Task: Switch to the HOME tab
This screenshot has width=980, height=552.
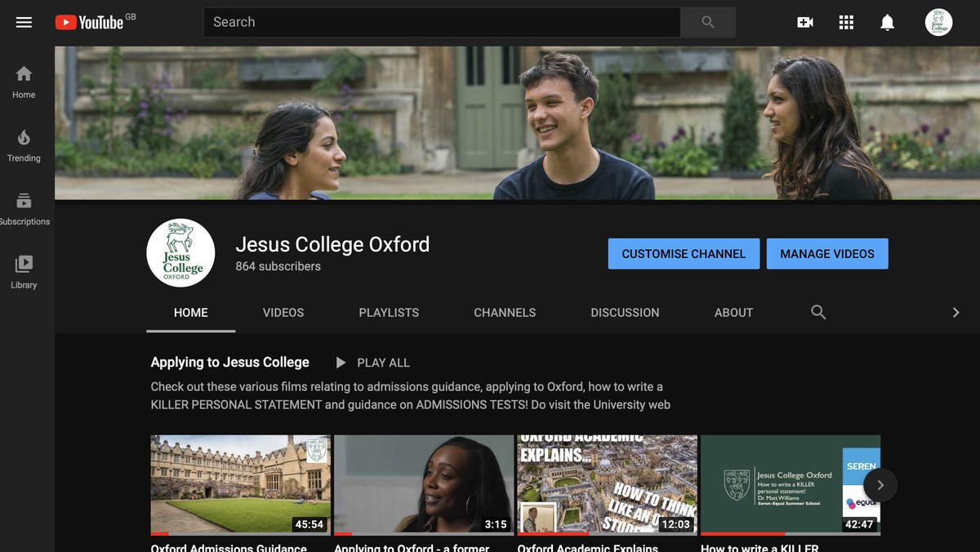Action: [191, 313]
